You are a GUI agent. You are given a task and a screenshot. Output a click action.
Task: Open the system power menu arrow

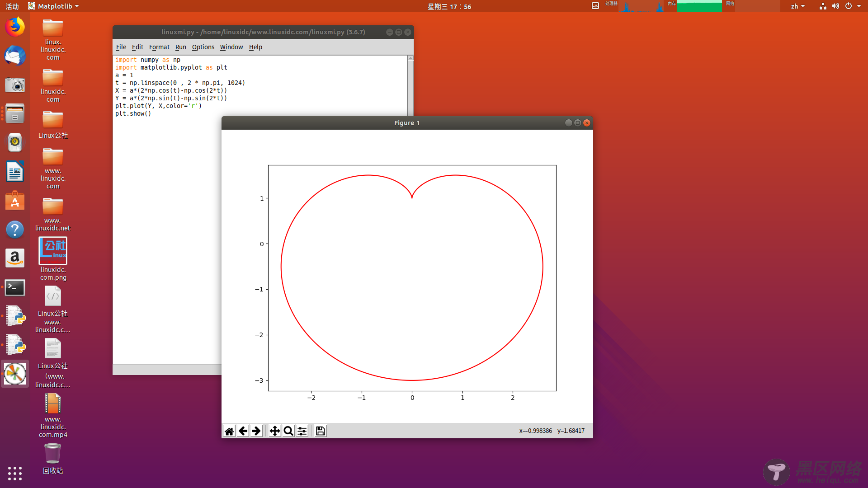[x=859, y=6]
